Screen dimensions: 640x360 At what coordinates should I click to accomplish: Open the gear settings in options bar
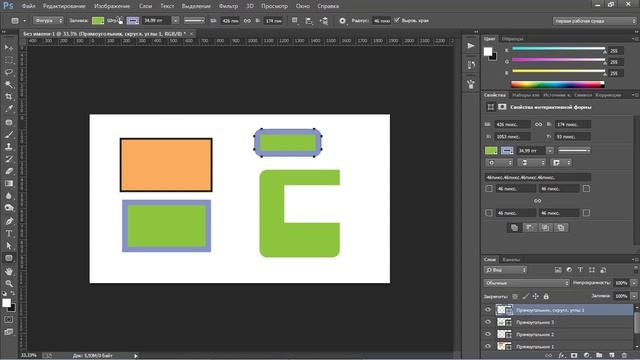342,20
